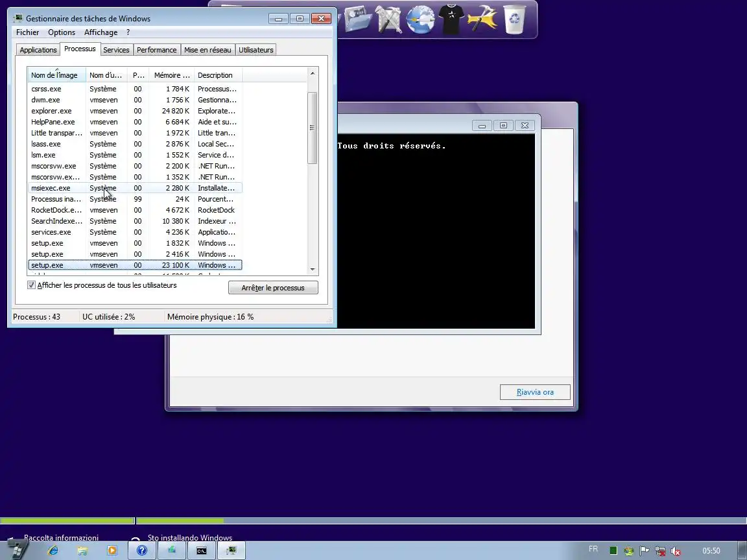Switch to the Services tab

116,50
